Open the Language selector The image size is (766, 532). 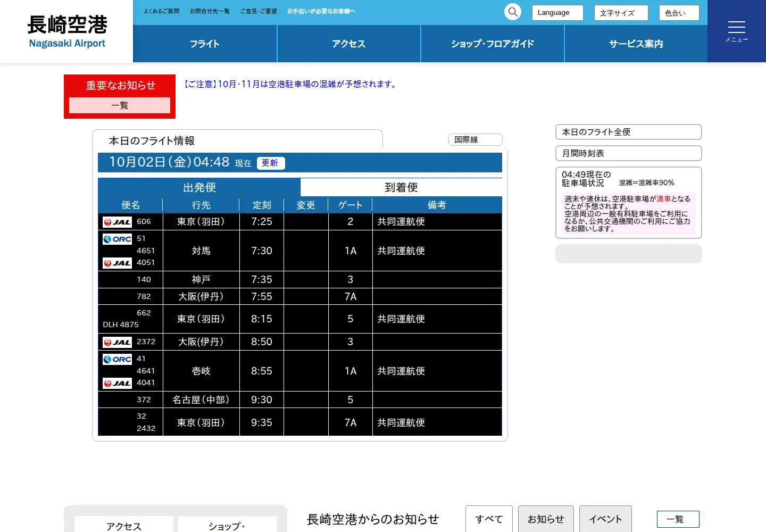557,13
